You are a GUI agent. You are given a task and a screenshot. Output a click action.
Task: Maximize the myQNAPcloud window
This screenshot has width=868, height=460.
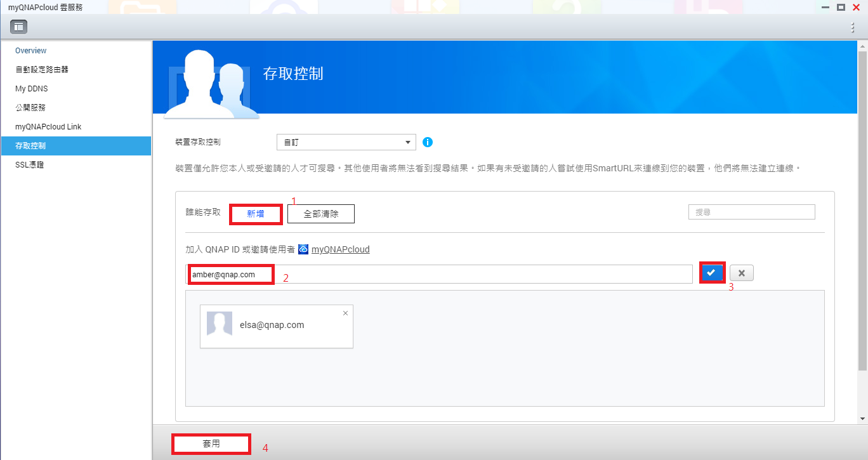pyautogui.click(x=841, y=7)
